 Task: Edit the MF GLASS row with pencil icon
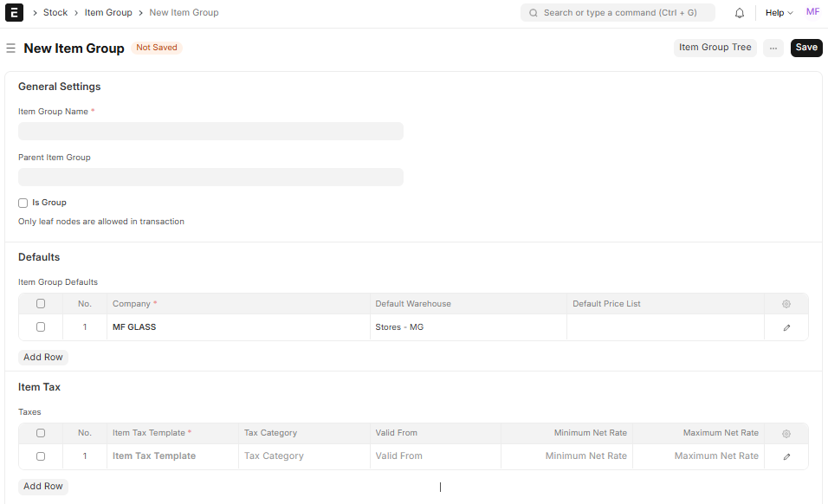[786, 327]
